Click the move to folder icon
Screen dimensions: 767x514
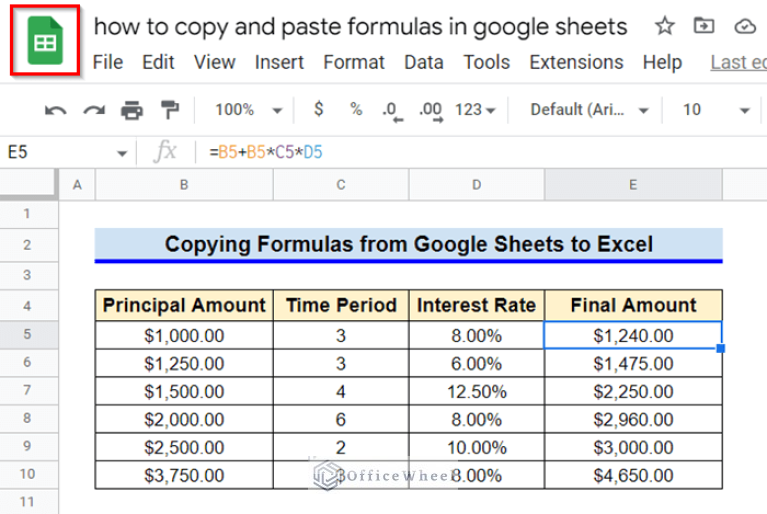pyautogui.click(x=704, y=26)
